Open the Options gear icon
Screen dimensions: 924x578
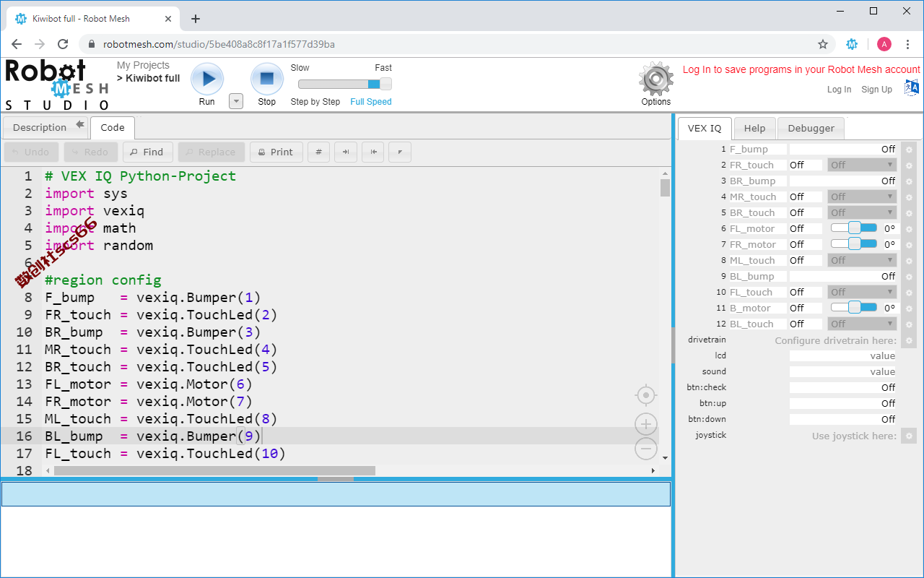tap(656, 79)
